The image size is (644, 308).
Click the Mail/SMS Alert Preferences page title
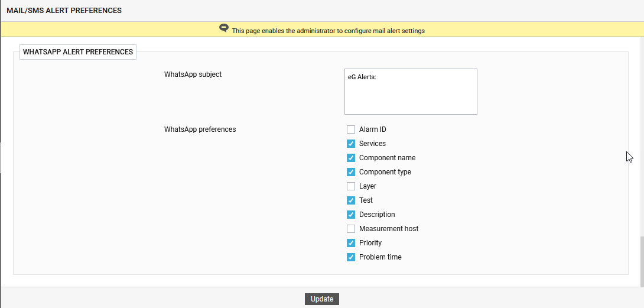point(64,11)
